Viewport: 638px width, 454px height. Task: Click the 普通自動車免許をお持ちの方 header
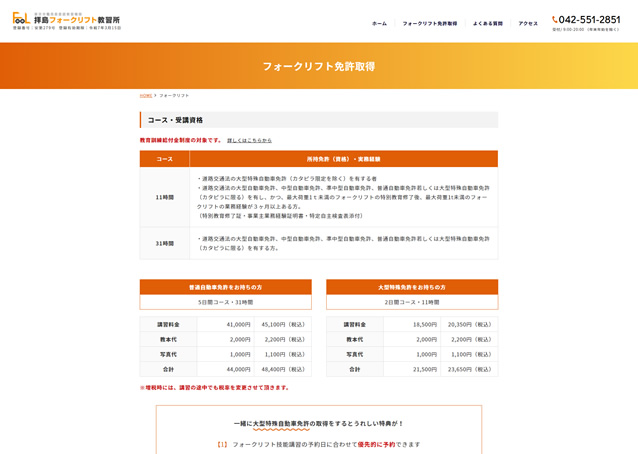[225, 287]
